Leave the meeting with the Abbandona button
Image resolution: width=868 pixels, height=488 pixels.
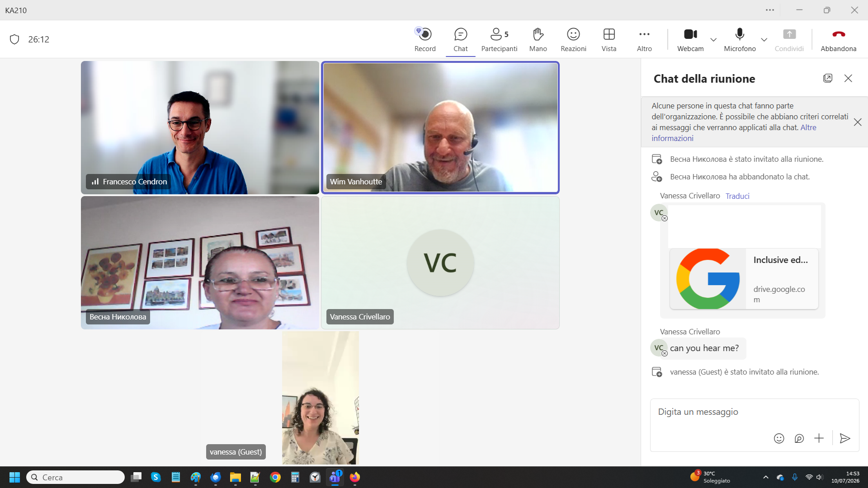tap(838, 39)
